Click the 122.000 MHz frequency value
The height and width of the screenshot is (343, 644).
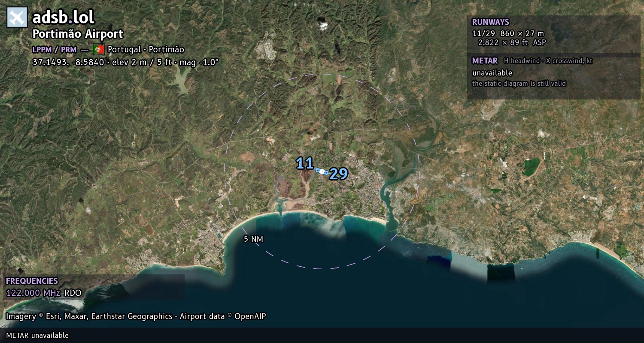click(33, 293)
